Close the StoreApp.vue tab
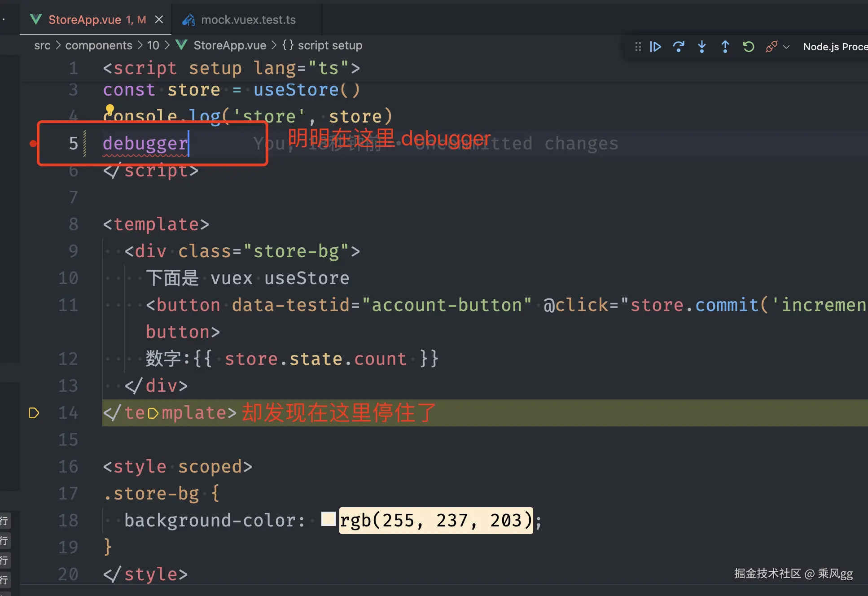This screenshot has width=868, height=596. pos(159,20)
